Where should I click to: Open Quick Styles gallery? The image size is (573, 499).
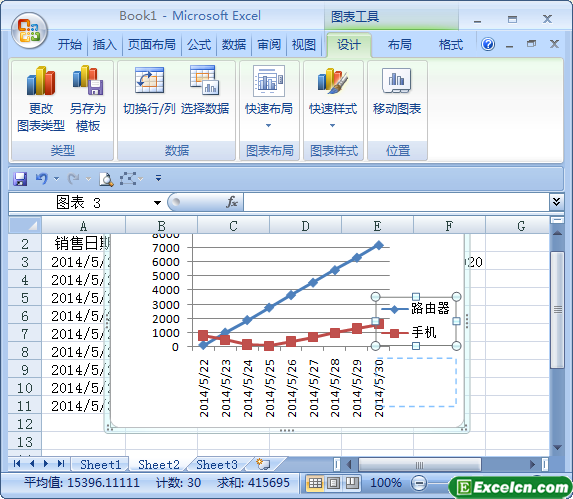333,97
